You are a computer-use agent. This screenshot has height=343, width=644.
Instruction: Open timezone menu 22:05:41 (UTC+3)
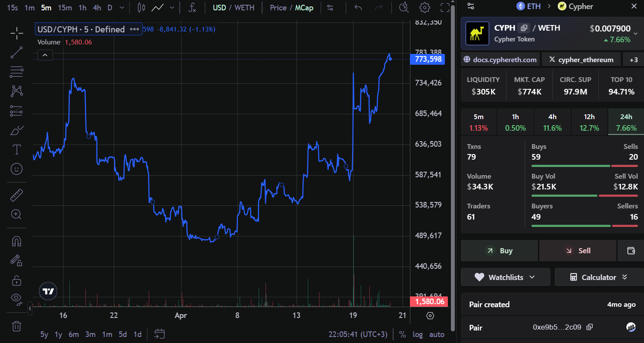pyautogui.click(x=358, y=334)
